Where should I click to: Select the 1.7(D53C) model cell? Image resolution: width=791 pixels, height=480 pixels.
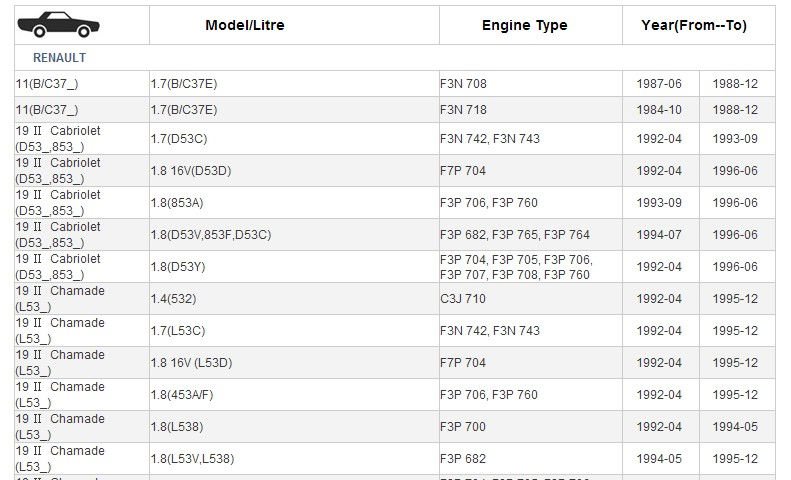point(179,139)
